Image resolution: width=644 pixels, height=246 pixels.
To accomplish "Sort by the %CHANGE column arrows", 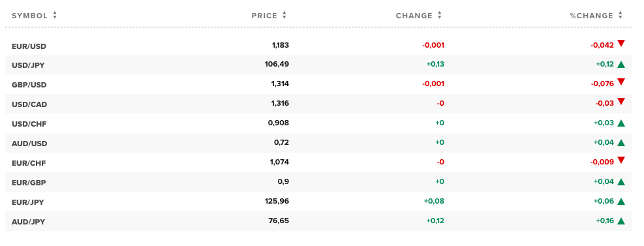I will click(x=620, y=16).
